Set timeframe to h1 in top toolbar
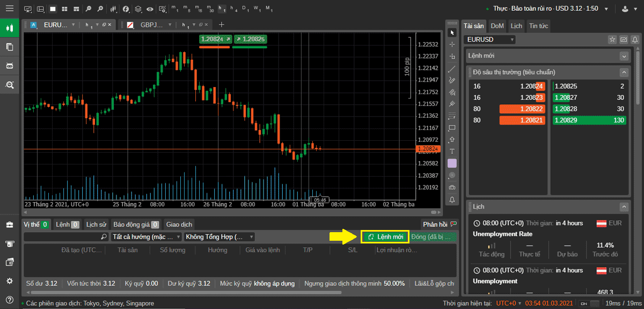 222,9
